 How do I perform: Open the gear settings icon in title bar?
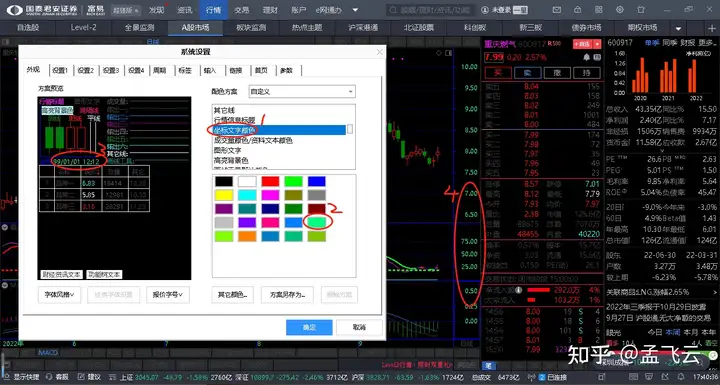click(620, 10)
